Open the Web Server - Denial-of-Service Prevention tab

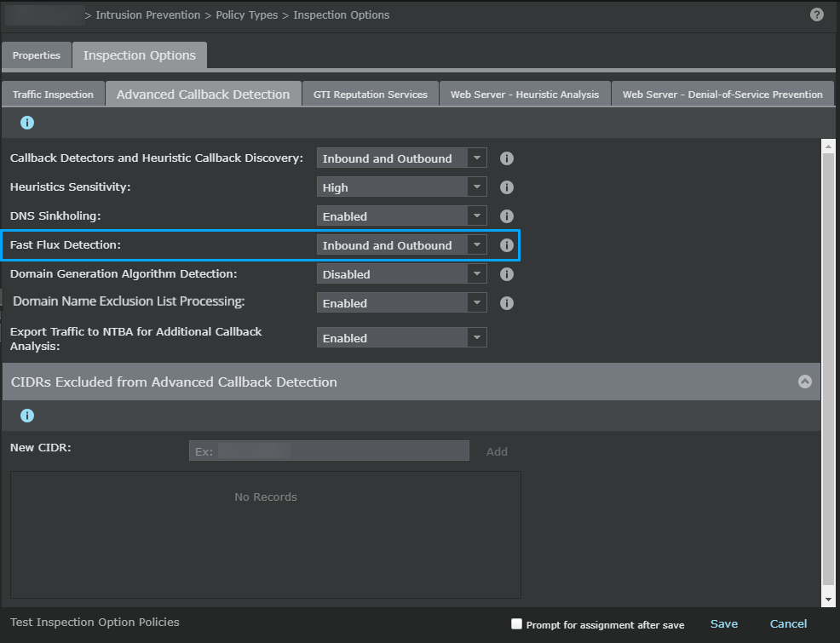coord(722,95)
